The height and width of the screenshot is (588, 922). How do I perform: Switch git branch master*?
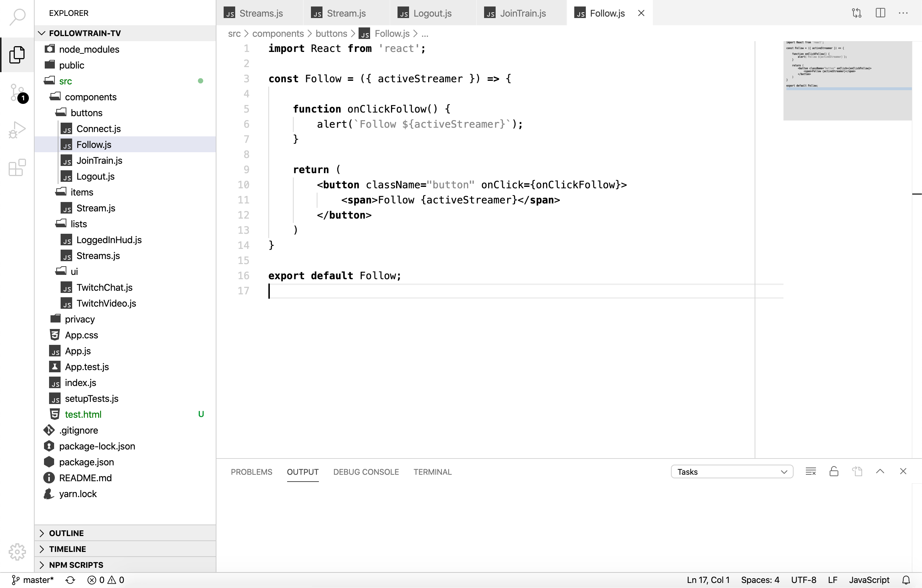(x=32, y=580)
